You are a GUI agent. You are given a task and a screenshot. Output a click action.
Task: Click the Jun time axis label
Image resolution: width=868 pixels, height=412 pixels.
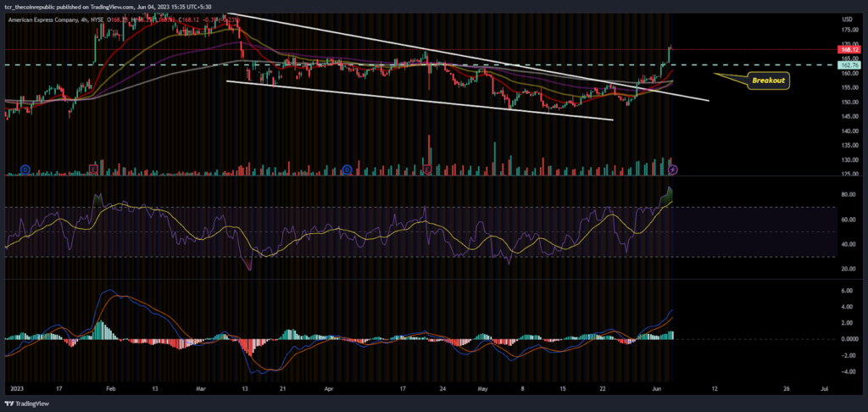click(x=655, y=390)
